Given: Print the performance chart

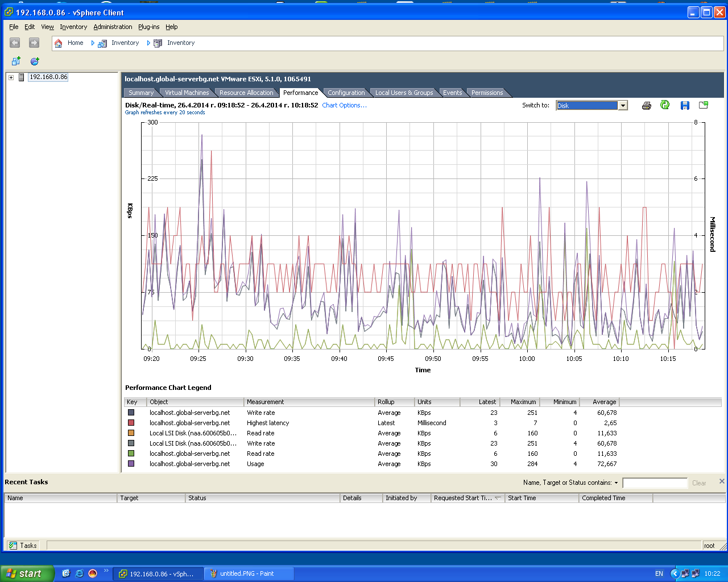Looking at the screenshot, I should (647, 105).
